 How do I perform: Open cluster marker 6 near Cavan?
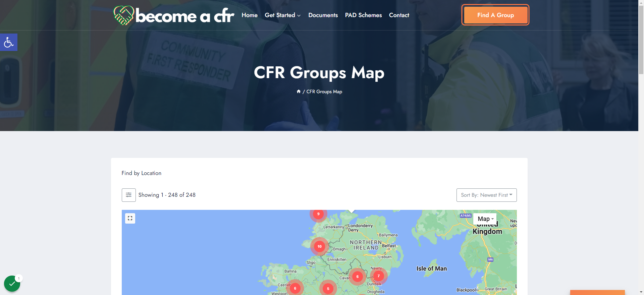(358, 277)
